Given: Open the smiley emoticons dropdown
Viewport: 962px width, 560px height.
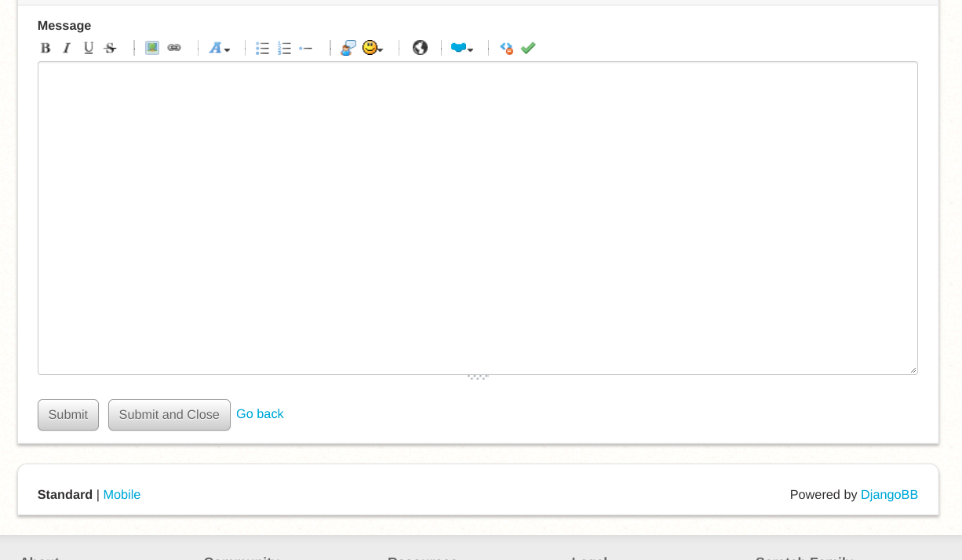Looking at the screenshot, I should coord(373,48).
